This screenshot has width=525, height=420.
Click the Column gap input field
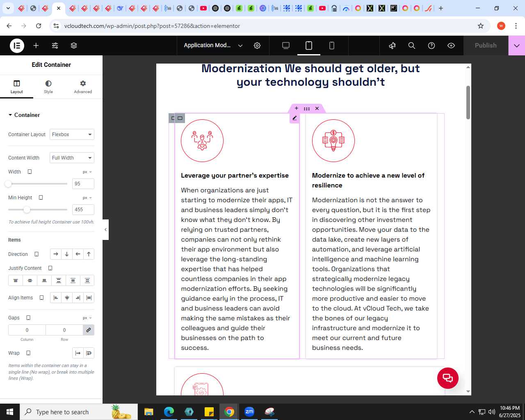coord(27,330)
